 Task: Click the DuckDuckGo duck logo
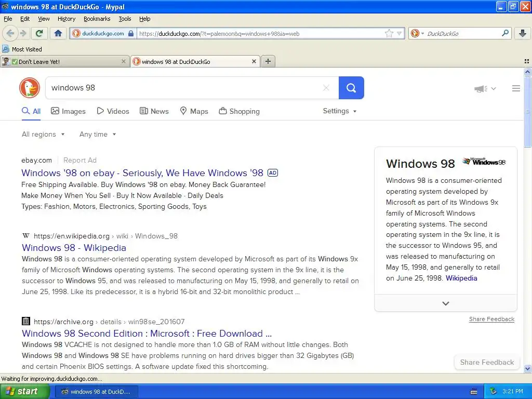pyautogui.click(x=30, y=87)
